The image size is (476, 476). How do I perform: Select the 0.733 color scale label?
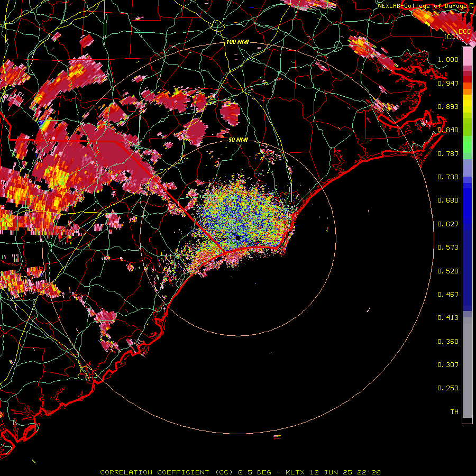click(x=448, y=177)
